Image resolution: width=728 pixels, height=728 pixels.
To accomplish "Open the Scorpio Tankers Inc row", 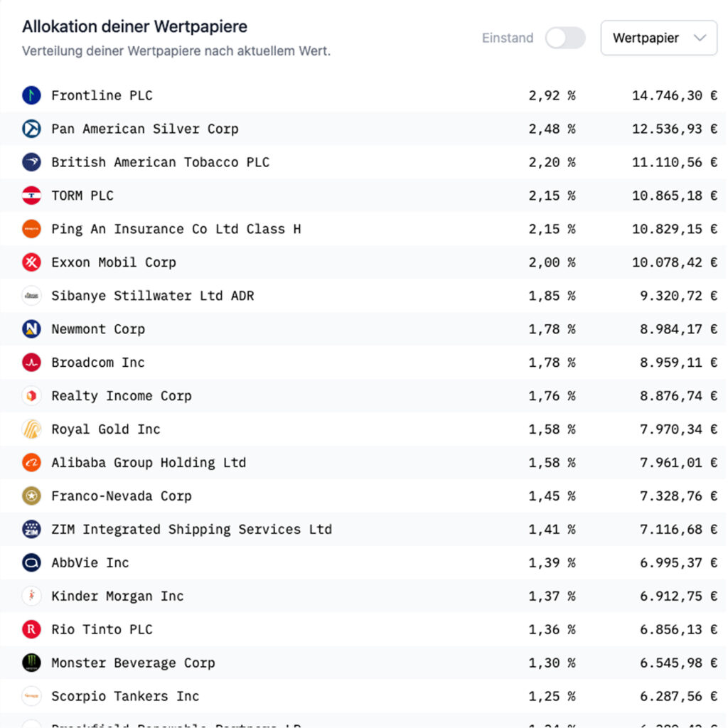I will (x=125, y=696).
